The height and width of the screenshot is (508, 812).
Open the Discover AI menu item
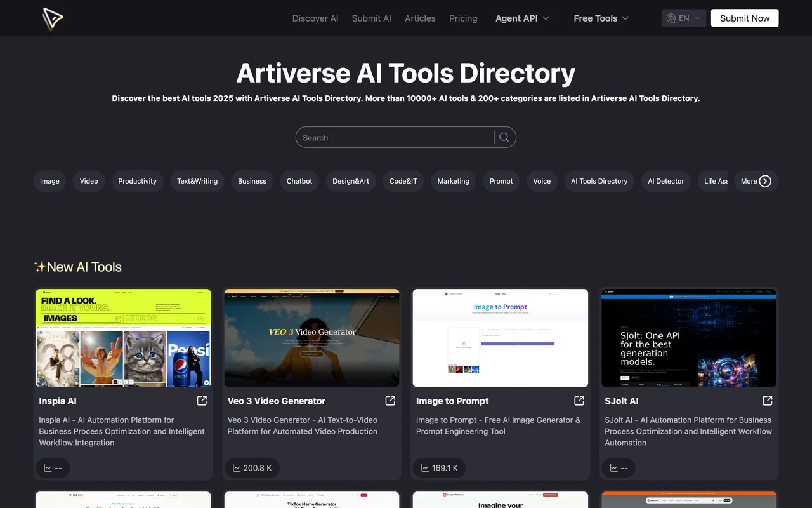point(315,18)
